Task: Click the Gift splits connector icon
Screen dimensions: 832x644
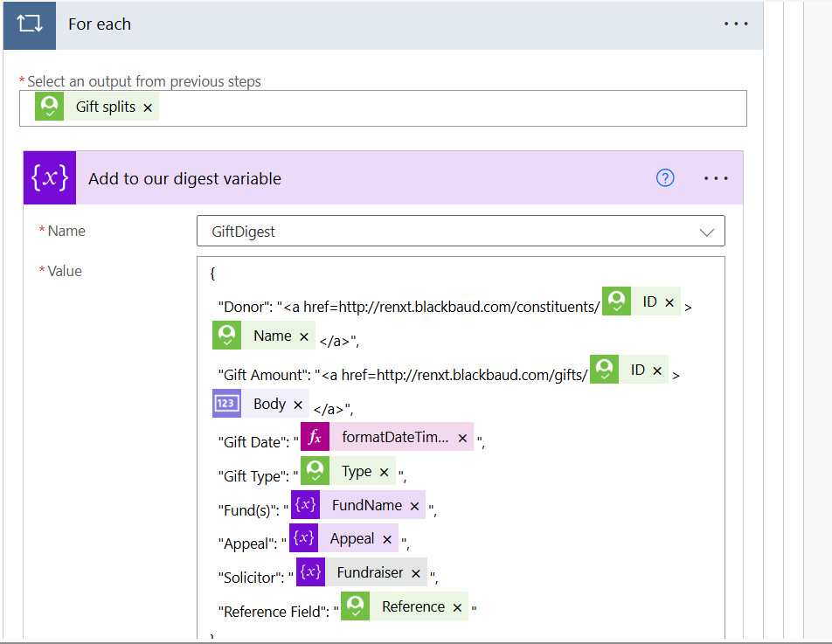Action: (x=49, y=106)
